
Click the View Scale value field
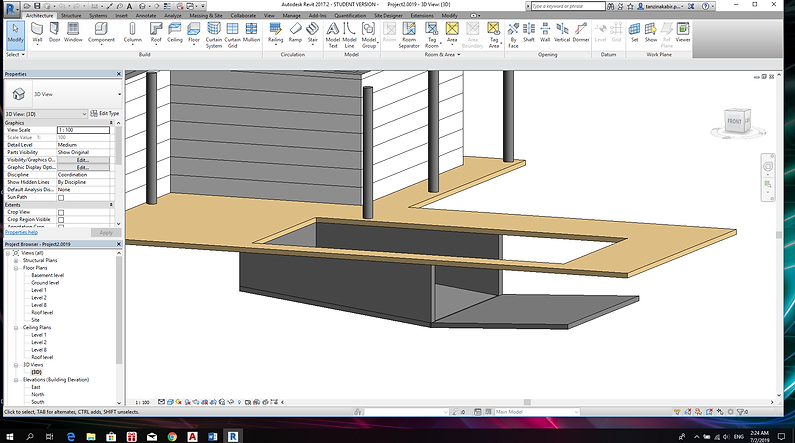[83, 130]
